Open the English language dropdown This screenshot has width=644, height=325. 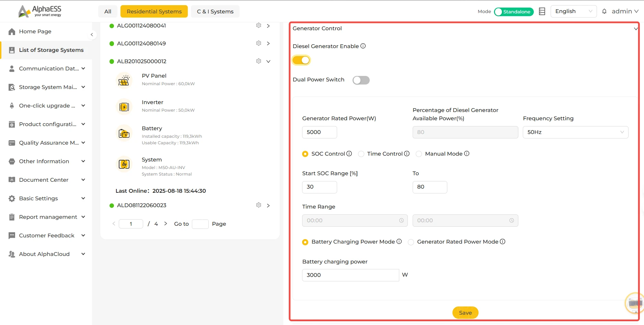573,11
